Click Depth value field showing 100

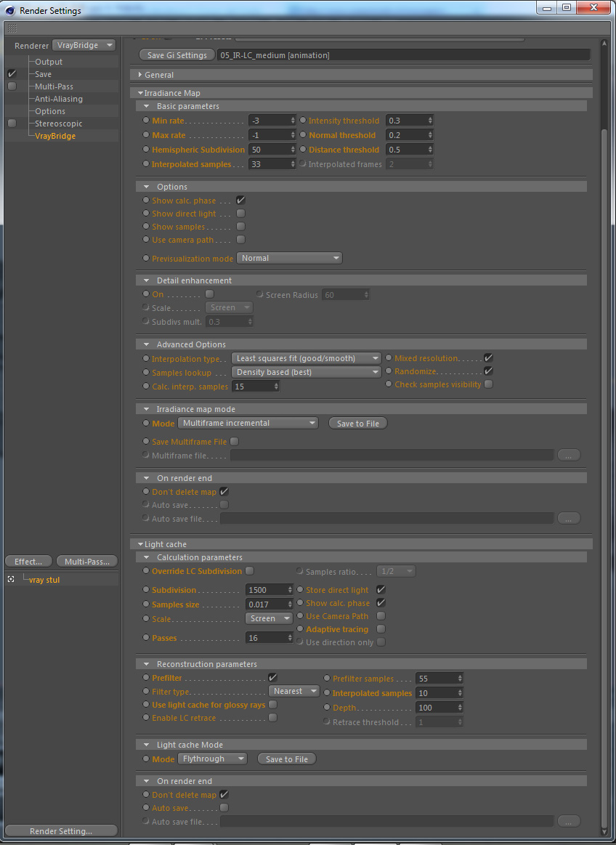[x=436, y=708]
